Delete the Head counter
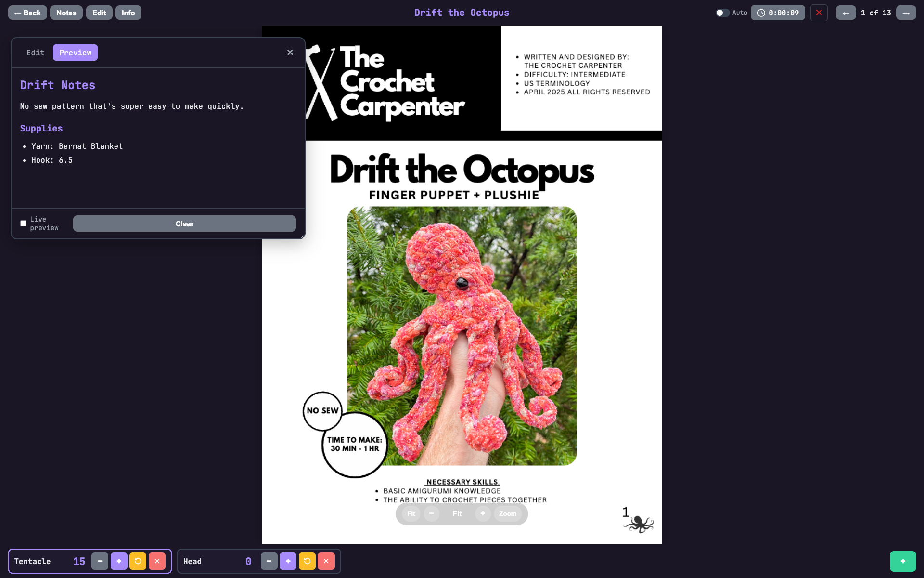 tap(326, 561)
